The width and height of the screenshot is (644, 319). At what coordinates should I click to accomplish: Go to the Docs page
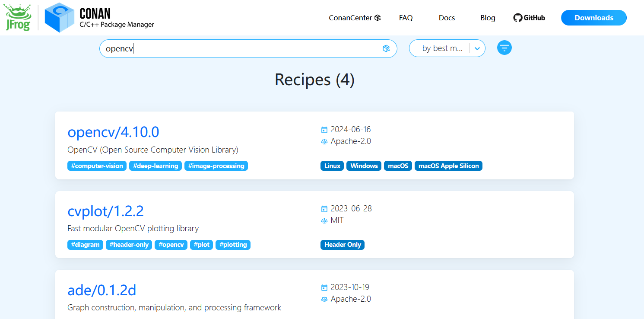pos(447,18)
